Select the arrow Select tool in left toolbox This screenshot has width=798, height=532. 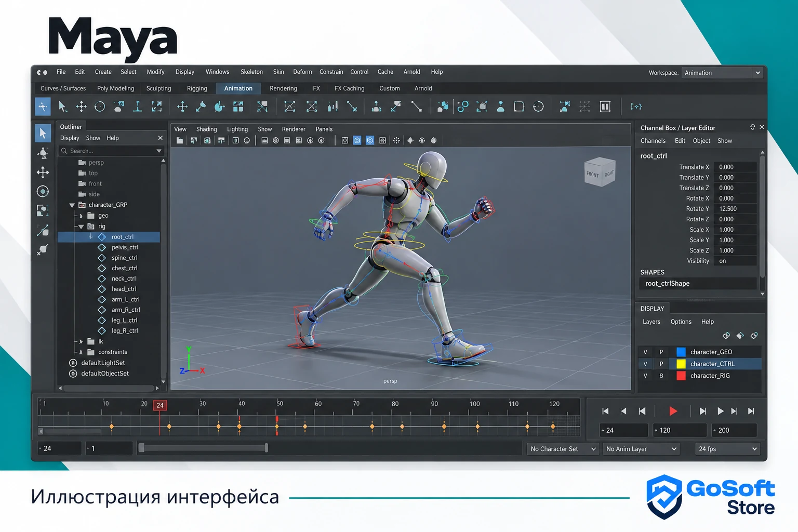(43, 134)
